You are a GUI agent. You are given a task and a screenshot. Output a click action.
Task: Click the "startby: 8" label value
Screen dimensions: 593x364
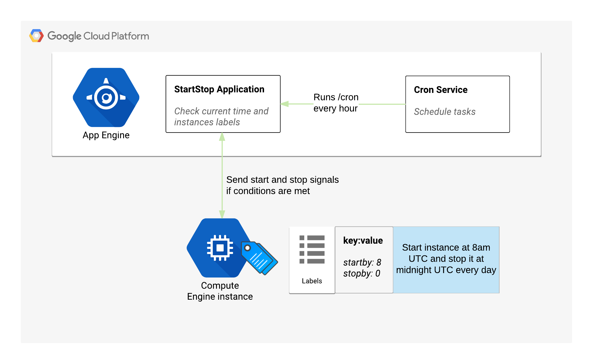click(362, 262)
